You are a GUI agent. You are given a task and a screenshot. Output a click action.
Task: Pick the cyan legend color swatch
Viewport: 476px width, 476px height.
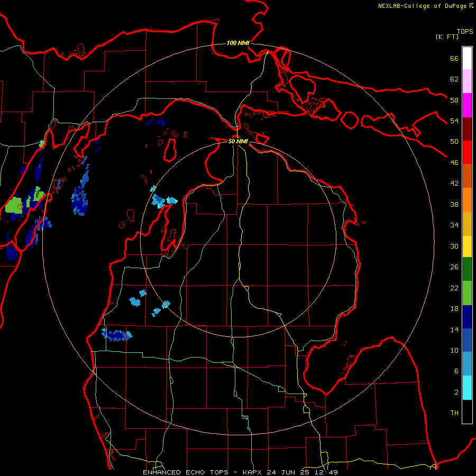467,388
